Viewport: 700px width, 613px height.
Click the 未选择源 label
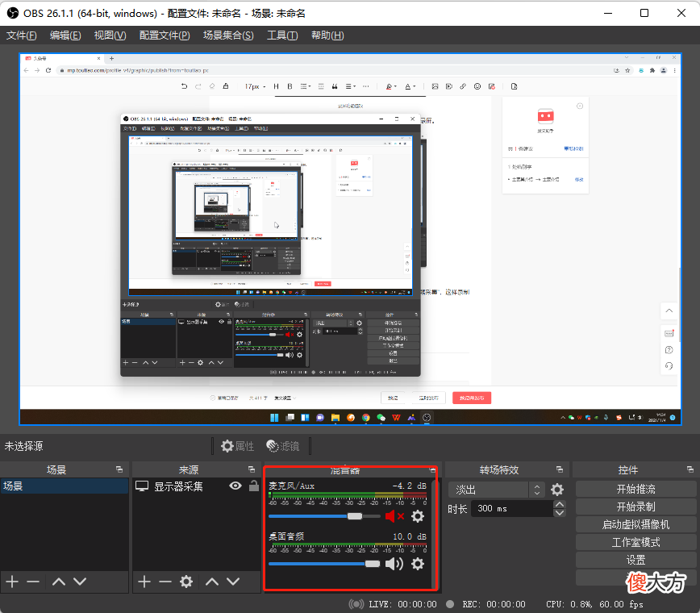point(23,446)
